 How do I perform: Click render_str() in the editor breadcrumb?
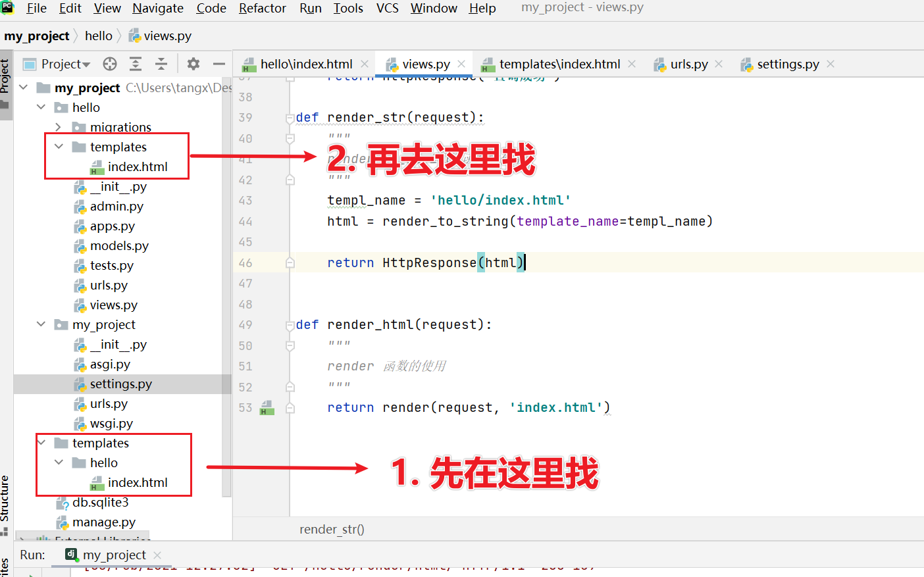tap(332, 529)
